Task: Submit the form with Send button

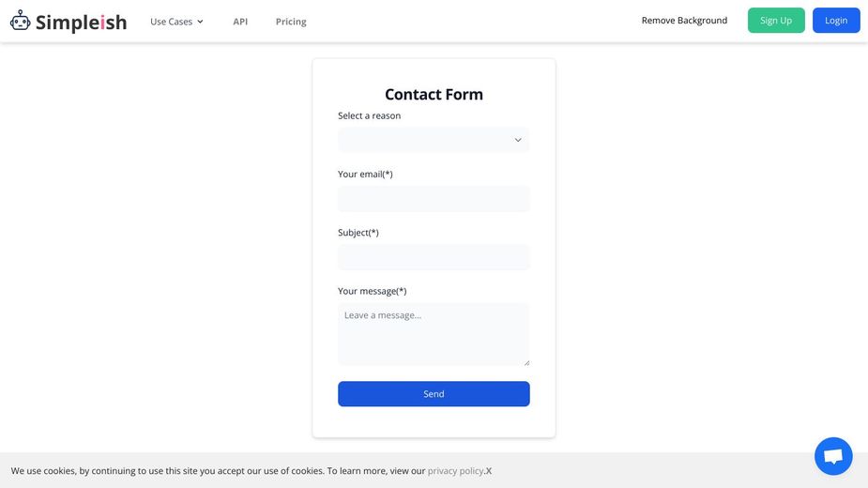Action: coord(434,394)
